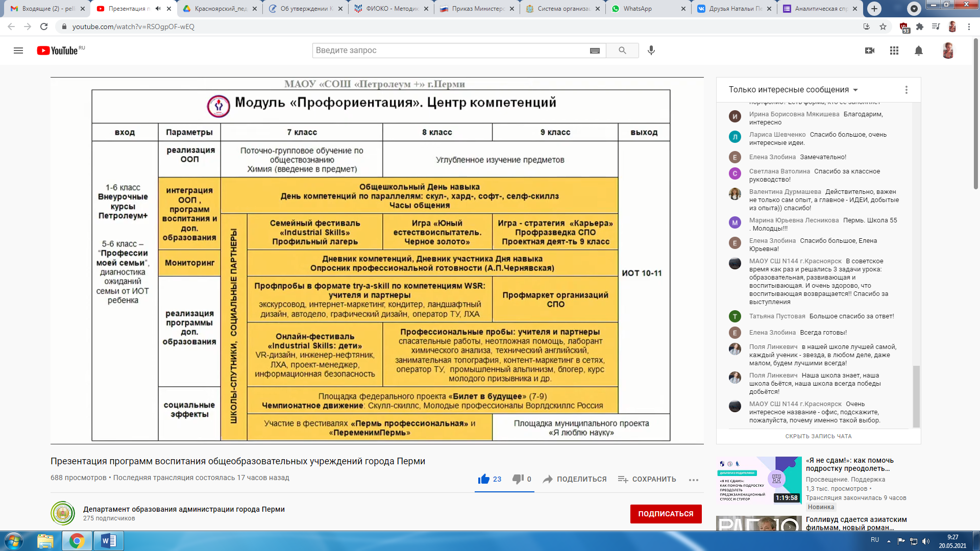Bookmark this page with the star icon
This screenshot has height=551, width=980.
(883, 27)
